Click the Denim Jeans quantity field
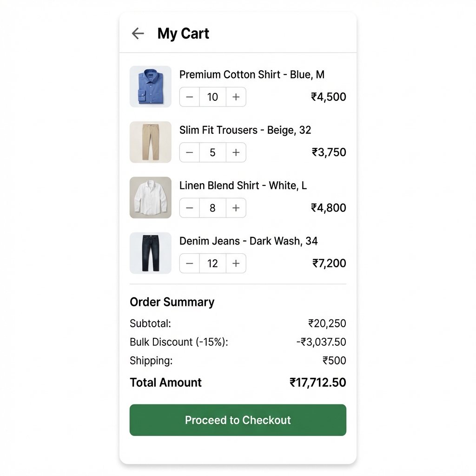476x476 pixels. (x=212, y=264)
